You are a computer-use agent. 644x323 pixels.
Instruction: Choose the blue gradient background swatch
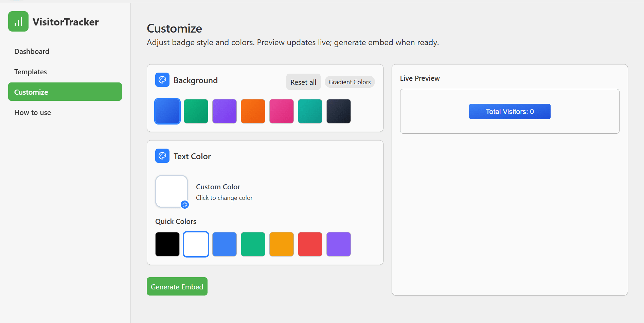point(167,111)
